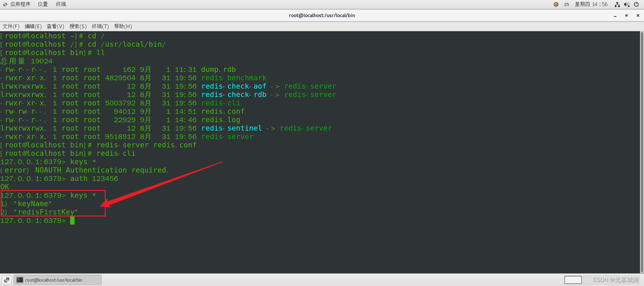Click the OK response line
This screenshot has width=644, height=286.
(x=5, y=187)
